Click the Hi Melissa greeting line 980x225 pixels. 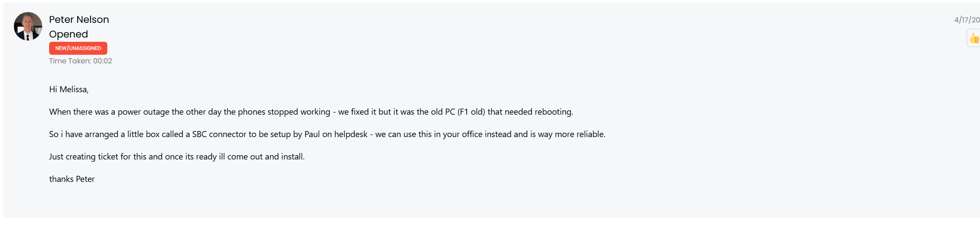(x=69, y=89)
